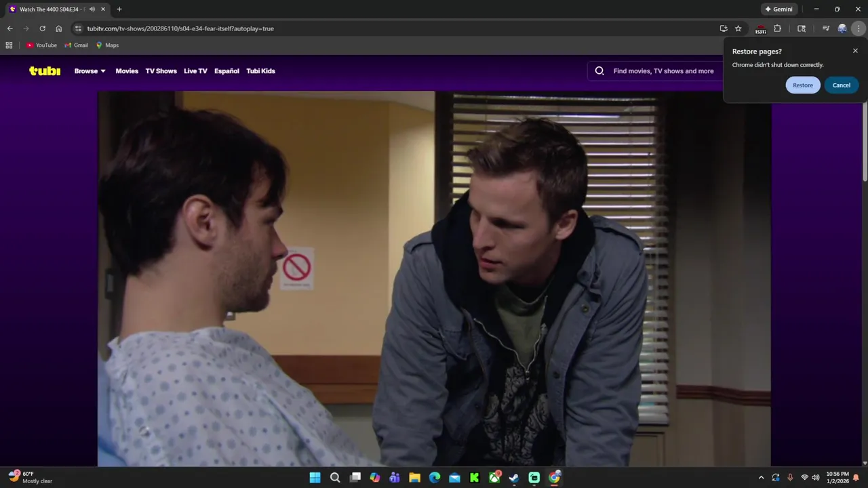The image size is (868, 488).
Task: Close the Watch The 4400 tab
Action: (x=103, y=9)
